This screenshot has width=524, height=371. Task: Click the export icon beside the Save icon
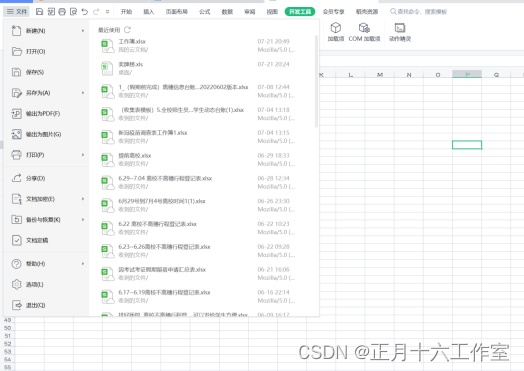(x=51, y=12)
